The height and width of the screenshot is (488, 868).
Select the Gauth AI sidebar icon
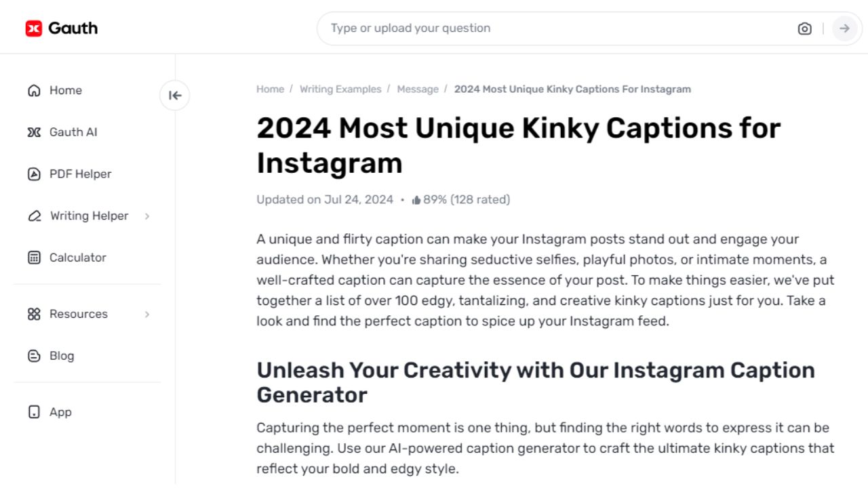(33, 132)
